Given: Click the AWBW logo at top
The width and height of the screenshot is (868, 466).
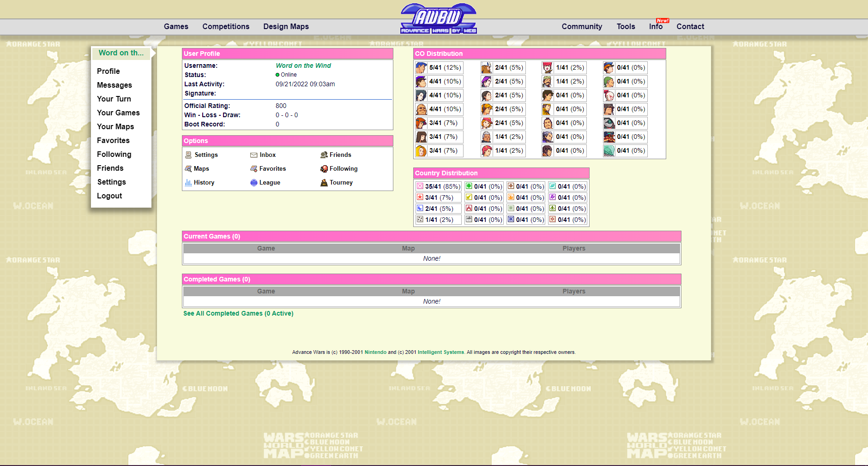Looking at the screenshot, I should (438, 19).
